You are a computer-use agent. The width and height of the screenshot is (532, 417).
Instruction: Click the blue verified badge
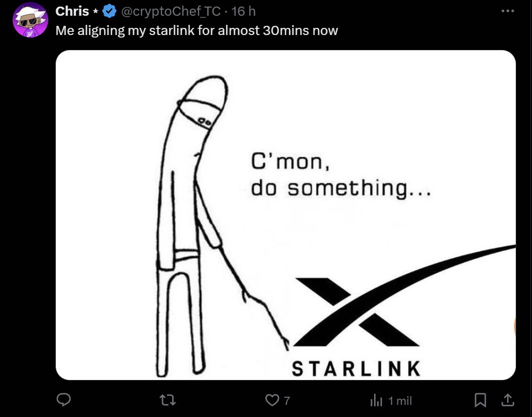109,12
